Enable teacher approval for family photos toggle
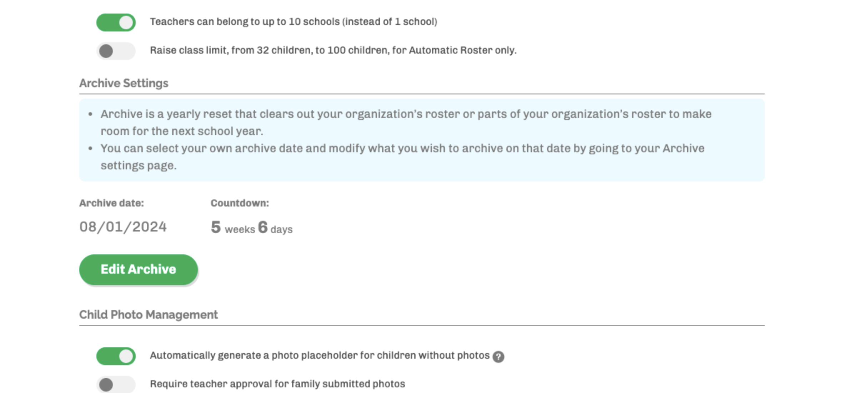868x393 pixels. (x=116, y=384)
